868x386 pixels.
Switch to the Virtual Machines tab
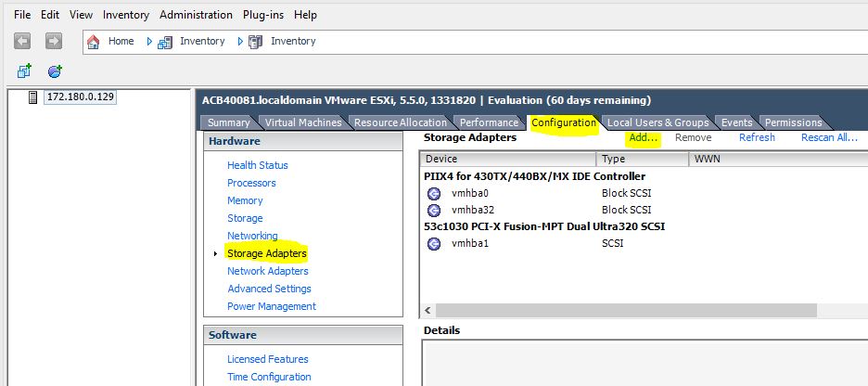point(303,122)
